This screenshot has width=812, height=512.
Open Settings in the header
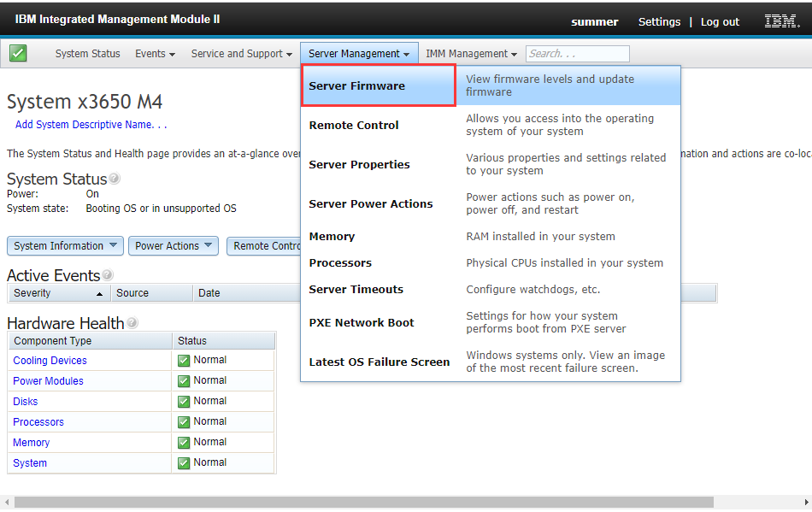point(659,21)
